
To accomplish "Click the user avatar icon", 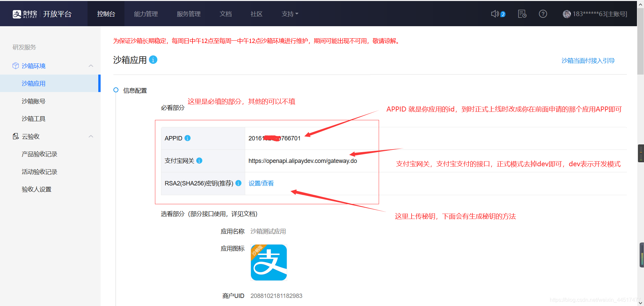I will coord(567,14).
